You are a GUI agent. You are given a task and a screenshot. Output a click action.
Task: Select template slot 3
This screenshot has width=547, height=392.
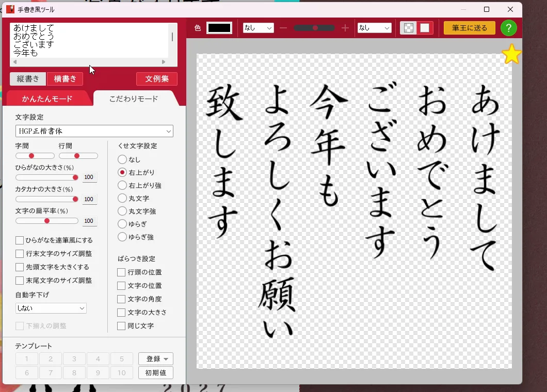(74, 359)
